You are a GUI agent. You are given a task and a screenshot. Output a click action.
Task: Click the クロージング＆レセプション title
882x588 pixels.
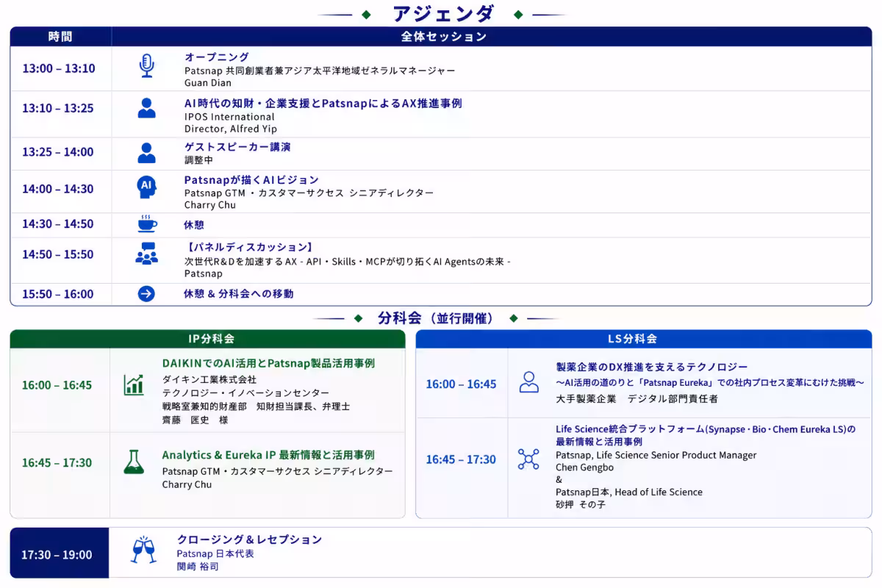coord(249,539)
